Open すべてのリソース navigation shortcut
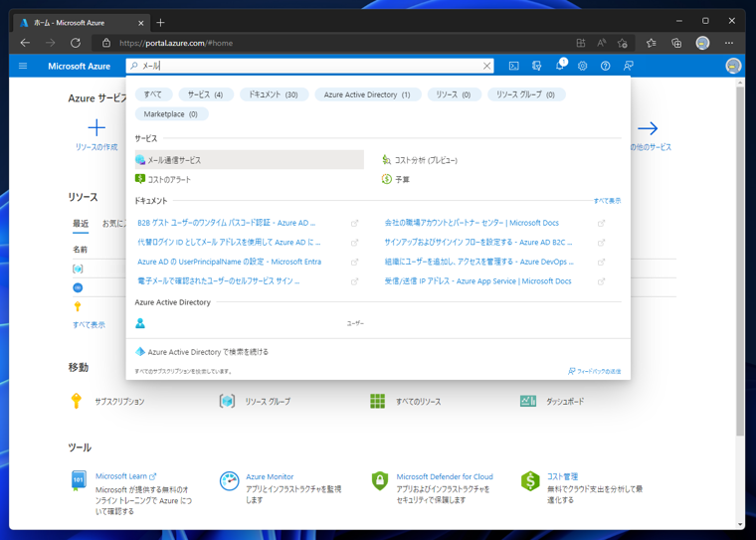This screenshot has width=756, height=540. (x=406, y=401)
